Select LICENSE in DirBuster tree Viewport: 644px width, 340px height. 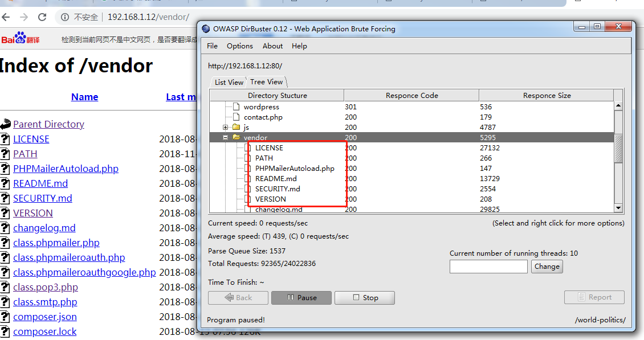[269, 148]
